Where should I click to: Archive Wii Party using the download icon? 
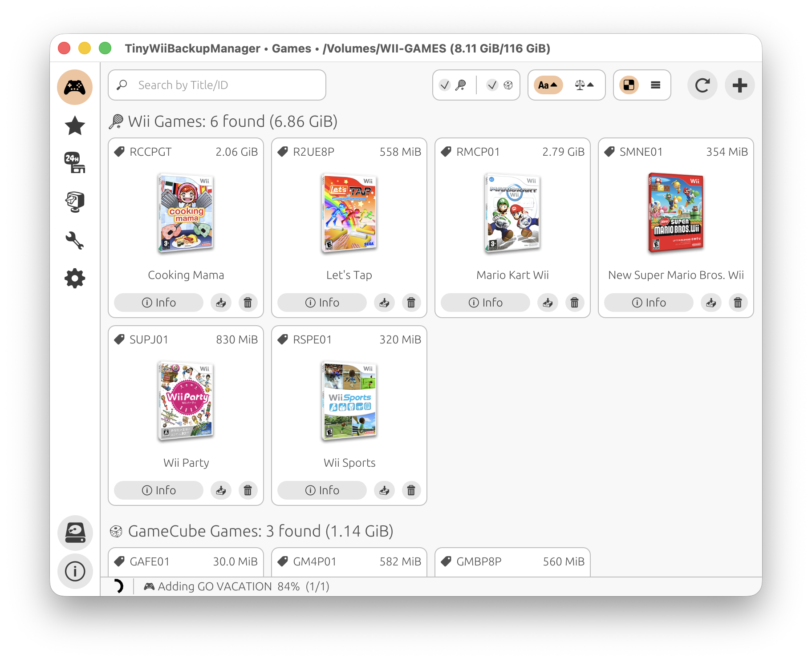pos(221,490)
